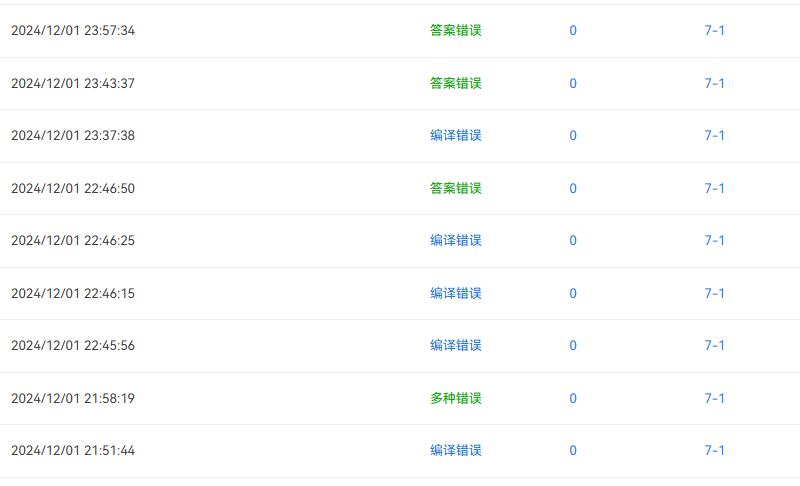This screenshot has height=486, width=800.
Task: Open 编译错误 status for 22:46:15 submission
Action: 456,294
